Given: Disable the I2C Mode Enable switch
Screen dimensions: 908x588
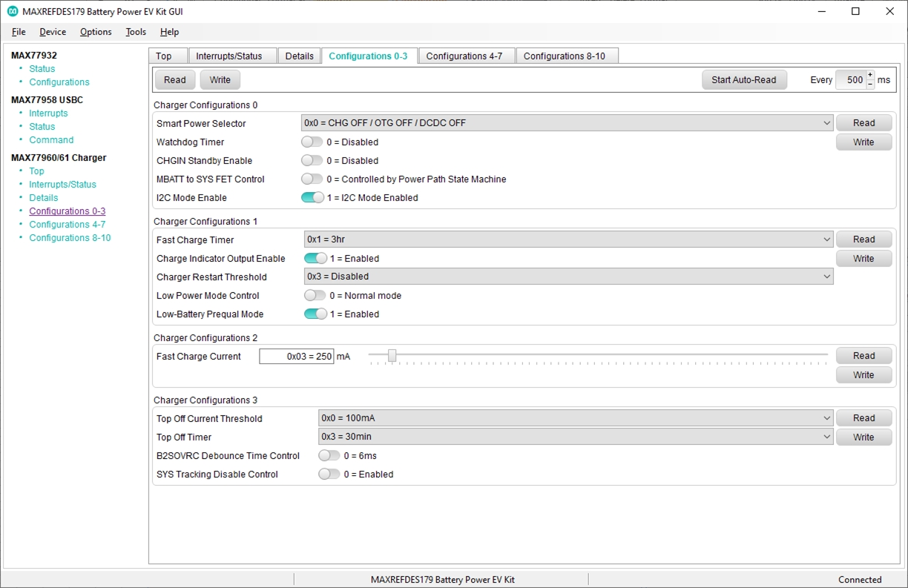Looking at the screenshot, I should pos(312,197).
